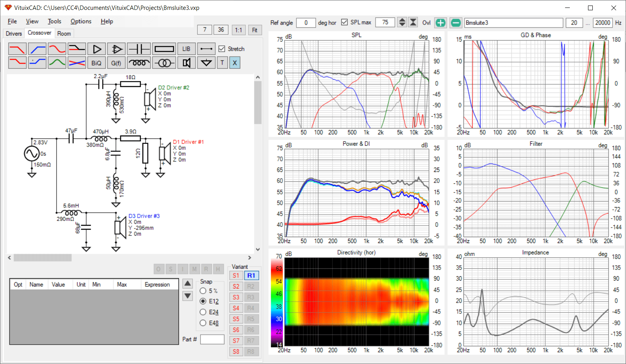
Task: Add overlay with green plus button
Action: tap(440, 23)
